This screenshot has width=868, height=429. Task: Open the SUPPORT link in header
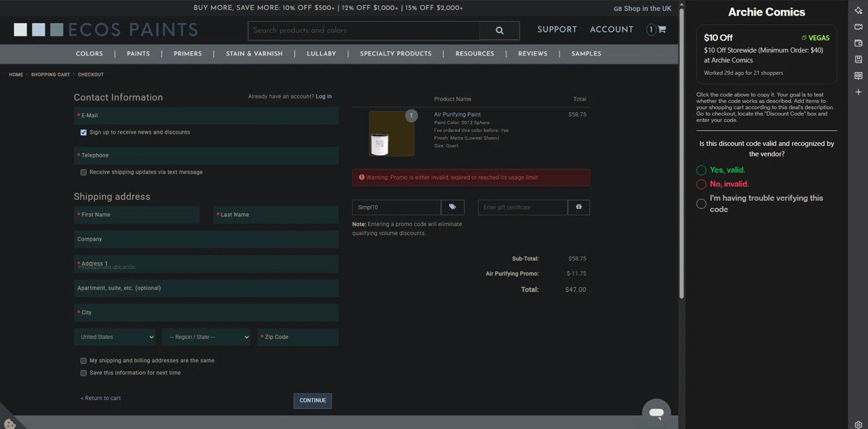(x=557, y=30)
